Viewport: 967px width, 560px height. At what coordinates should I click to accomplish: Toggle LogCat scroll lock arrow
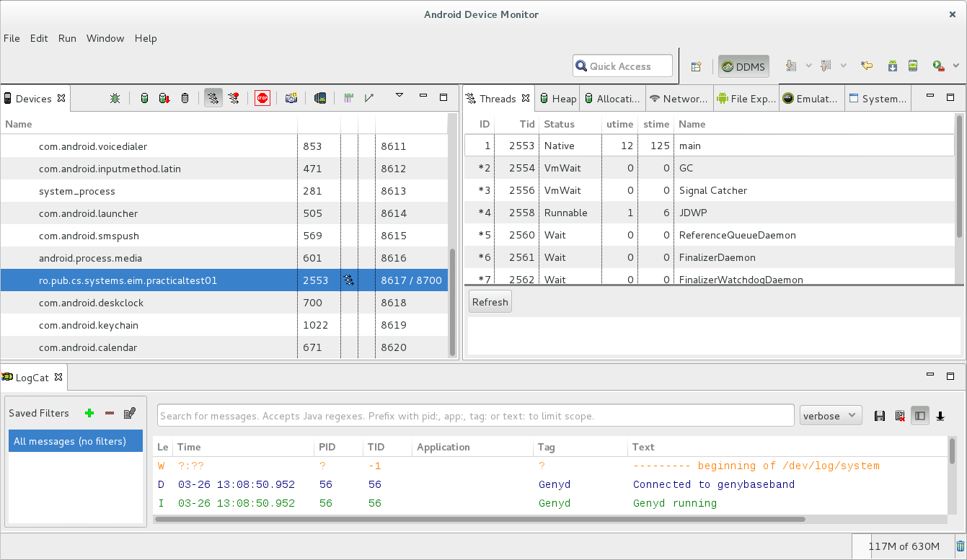pyautogui.click(x=940, y=416)
